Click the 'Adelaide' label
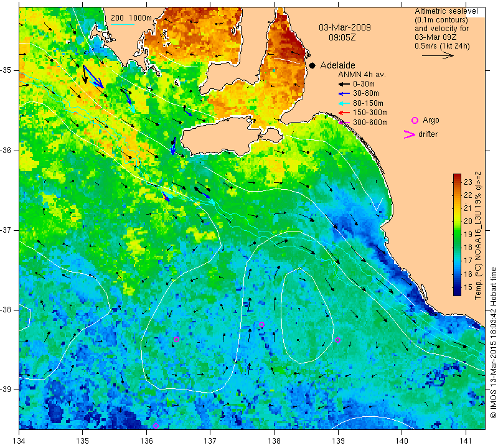The image size is (498, 448). point(337,65)
